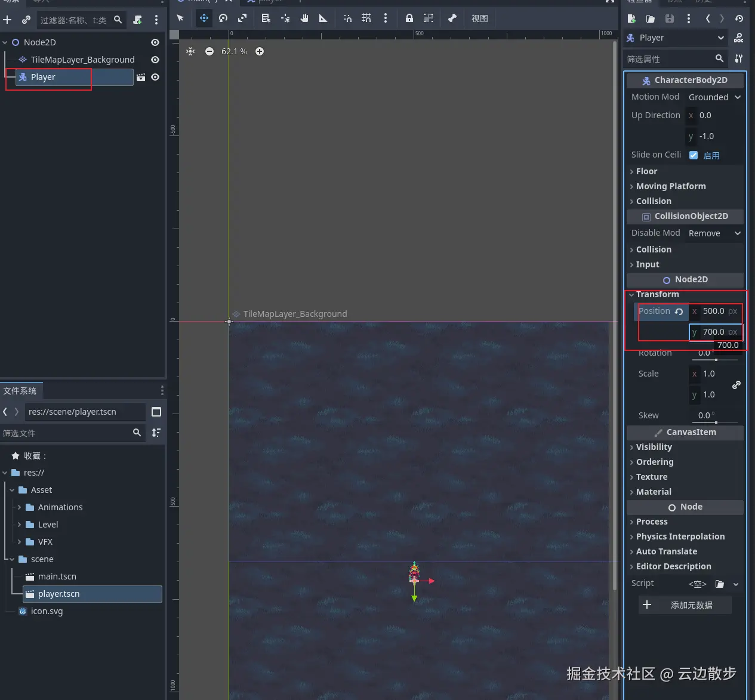The image size is (755, 700).
Task: Zoom in with the plus button
Action: (x=260, y=51)
